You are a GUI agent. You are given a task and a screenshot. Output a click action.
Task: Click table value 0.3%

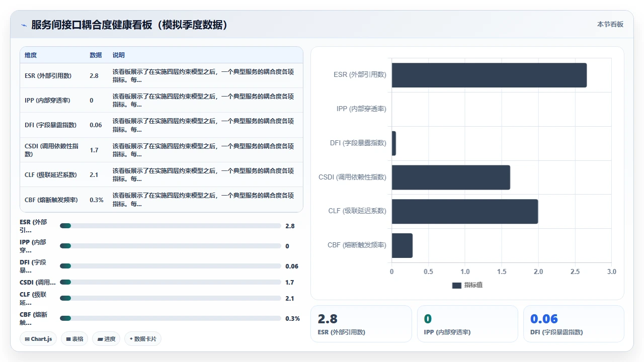97,200
